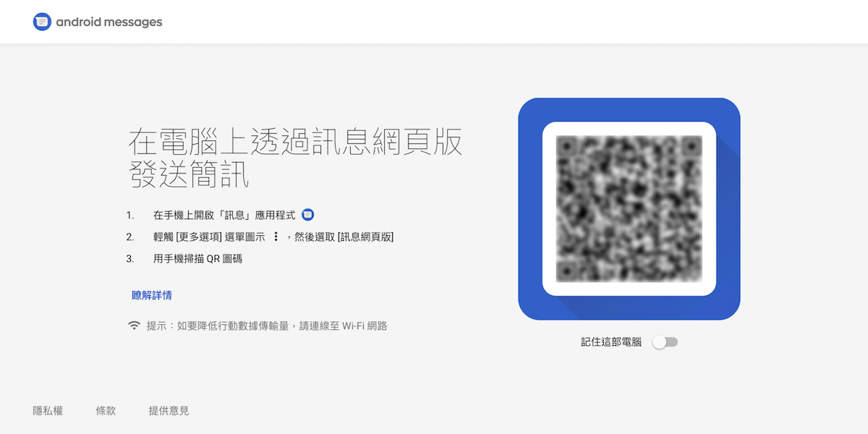This screenshot has width=868, height=434.
Task: Click the white QR code card border
Action: [629, 128]
